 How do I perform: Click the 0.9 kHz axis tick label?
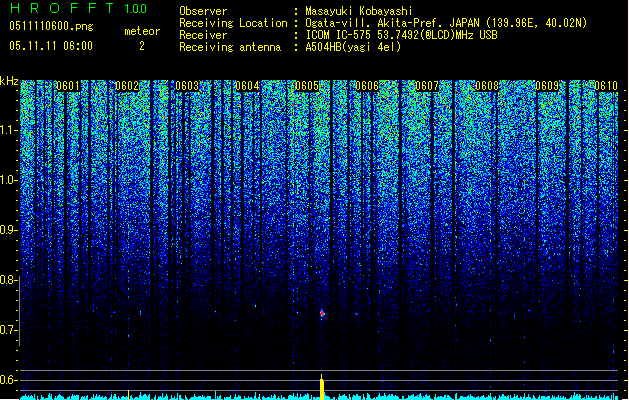tap(9, 230)
